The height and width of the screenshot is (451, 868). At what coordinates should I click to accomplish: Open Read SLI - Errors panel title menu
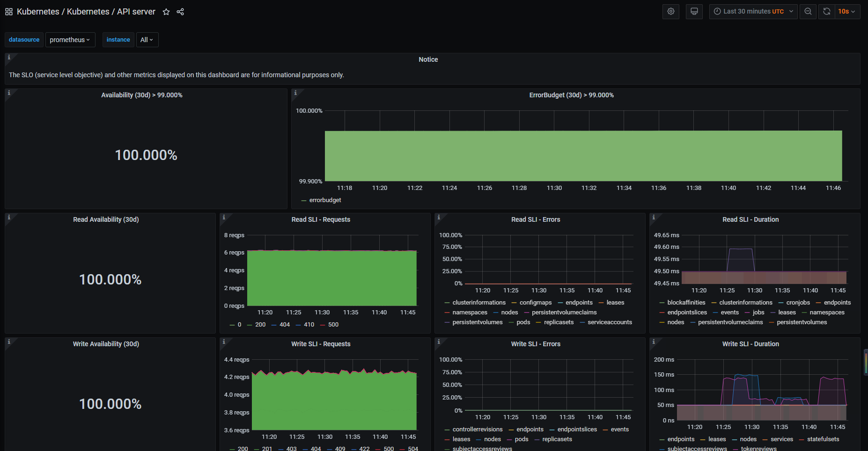coord(536,219)
